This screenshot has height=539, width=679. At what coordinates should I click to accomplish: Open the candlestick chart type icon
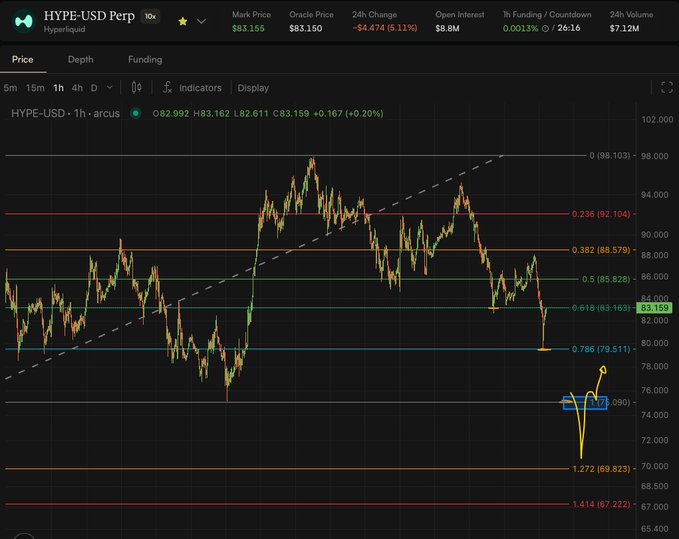pyautogui.click(x=136, y=87)
